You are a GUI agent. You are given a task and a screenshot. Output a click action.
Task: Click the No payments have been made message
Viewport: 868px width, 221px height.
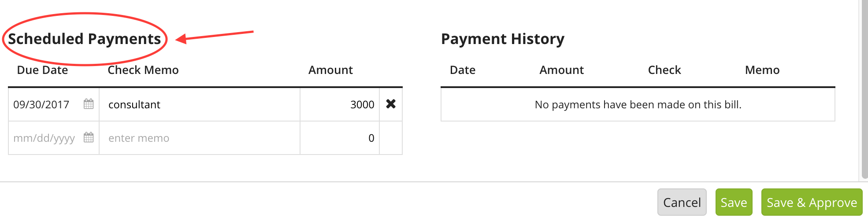click(638, 104)
